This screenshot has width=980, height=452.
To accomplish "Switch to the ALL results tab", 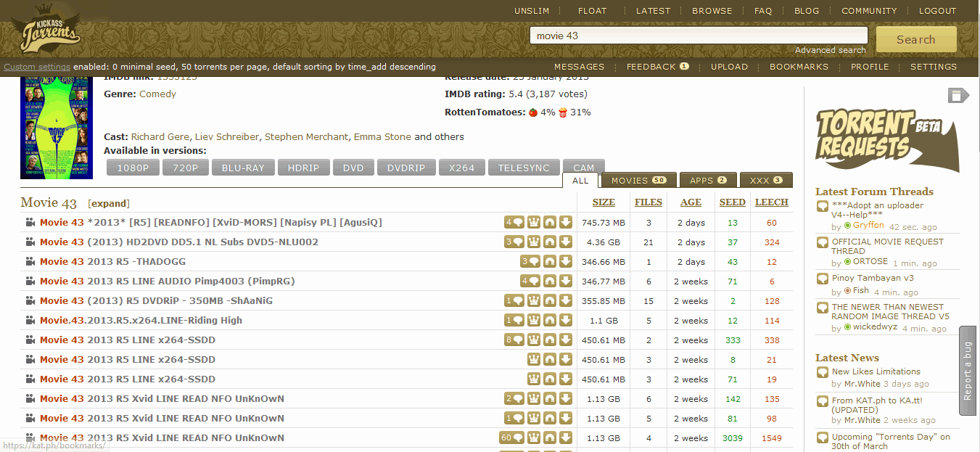I will [580, 180].
